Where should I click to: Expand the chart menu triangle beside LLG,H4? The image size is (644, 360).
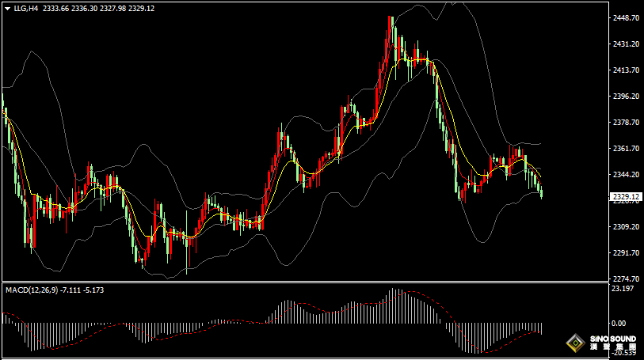[7, 8]
